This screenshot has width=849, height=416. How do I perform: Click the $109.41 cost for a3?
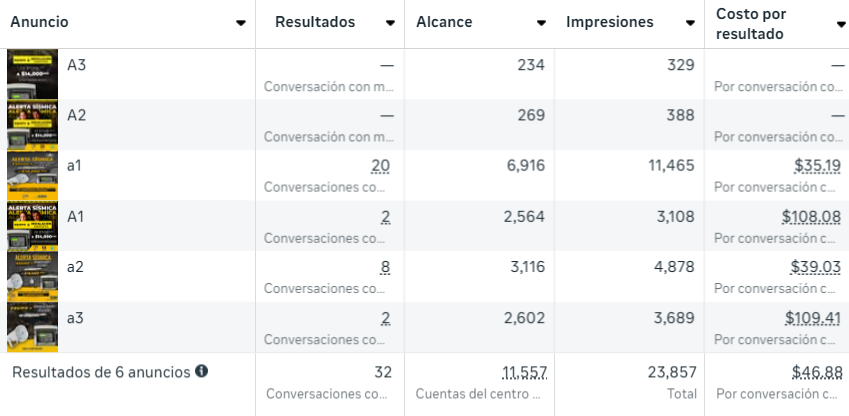pos(810,318)
